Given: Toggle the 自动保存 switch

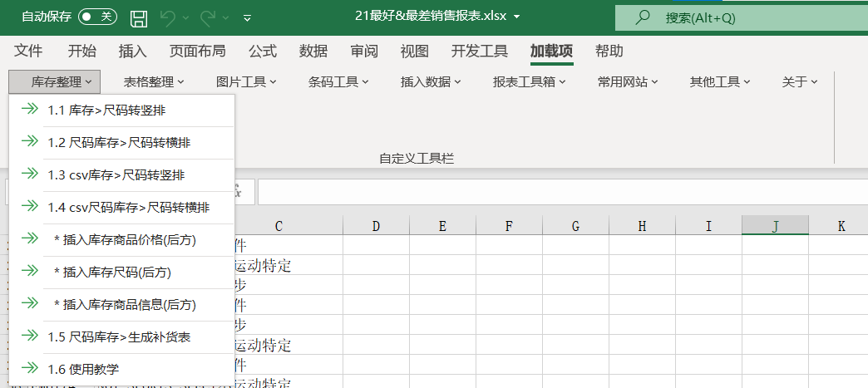Looking at the screenshot, I should pos(97,17).
